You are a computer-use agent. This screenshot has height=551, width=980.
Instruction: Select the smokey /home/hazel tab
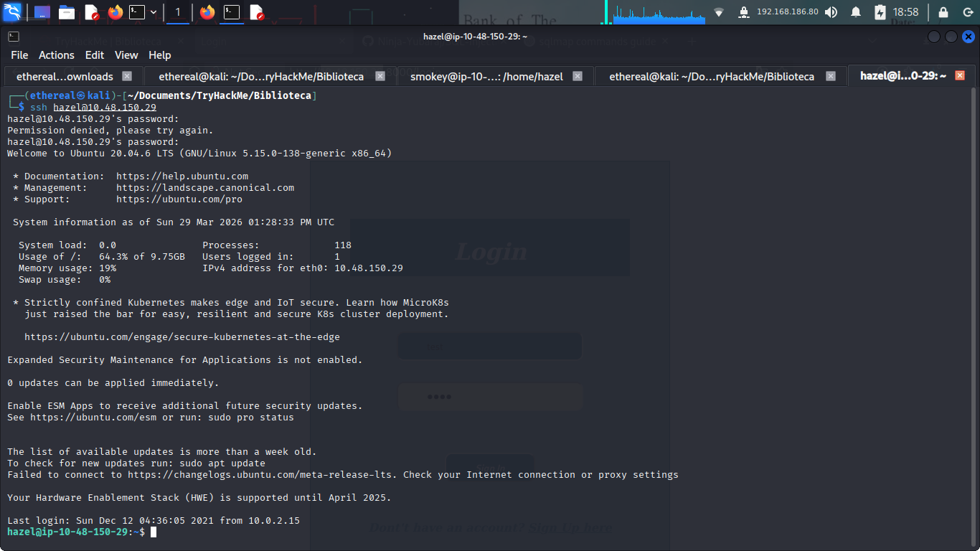[x=486, y=76]
